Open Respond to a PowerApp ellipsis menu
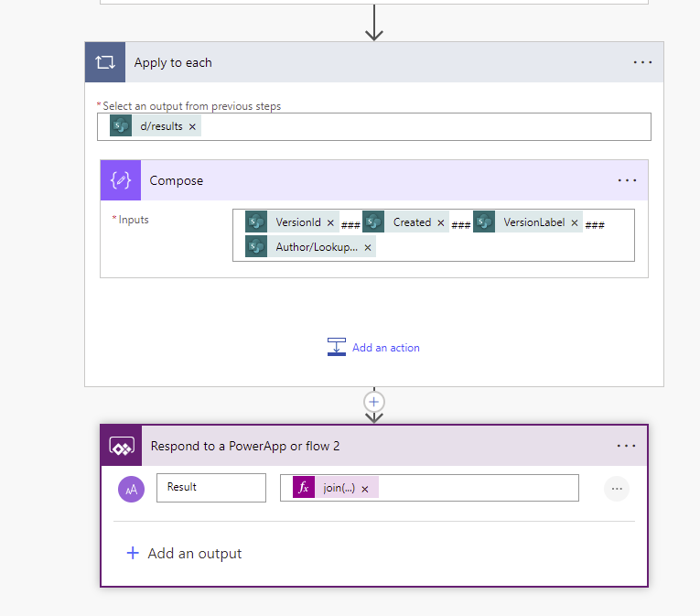Viewport: 700px width, 616px height. (626, 446)
